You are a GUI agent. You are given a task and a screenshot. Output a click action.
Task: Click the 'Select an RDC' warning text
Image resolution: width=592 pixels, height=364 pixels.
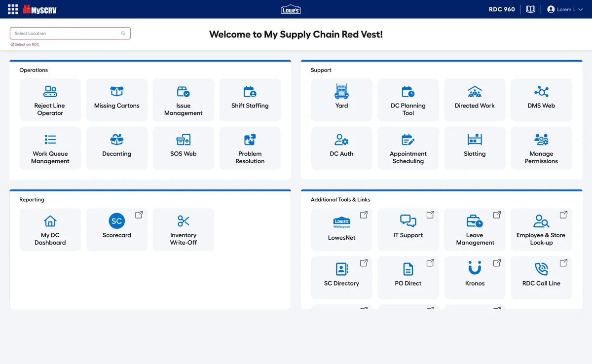[27, 44]
